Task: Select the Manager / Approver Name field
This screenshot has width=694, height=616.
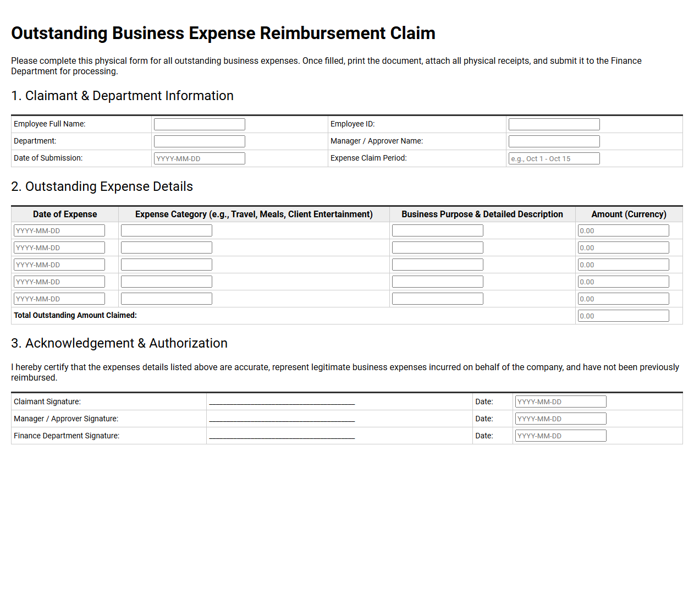Action: click(554, 141)
